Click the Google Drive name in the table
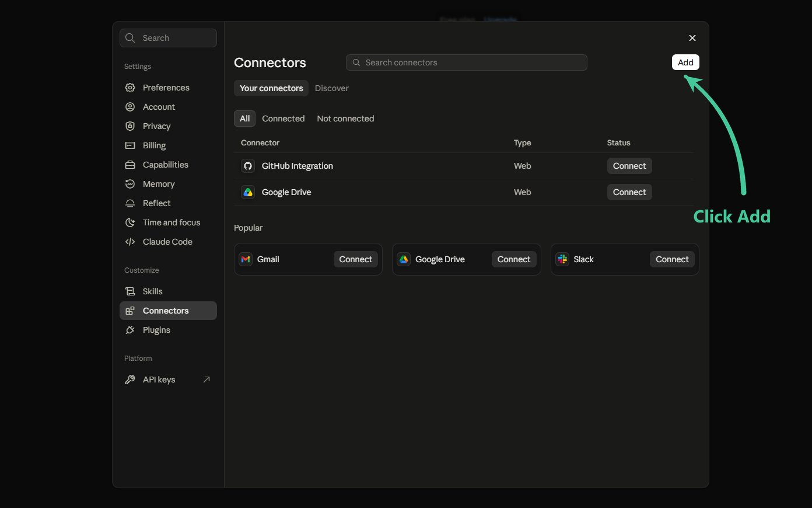This screenshot has width=812, height=508. (286, 192)
